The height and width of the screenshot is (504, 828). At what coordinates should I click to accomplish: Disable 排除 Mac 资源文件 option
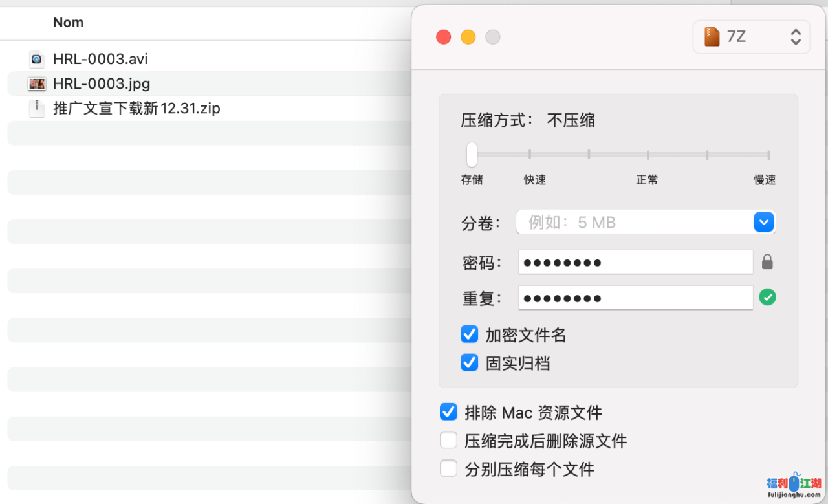point(448,412)
